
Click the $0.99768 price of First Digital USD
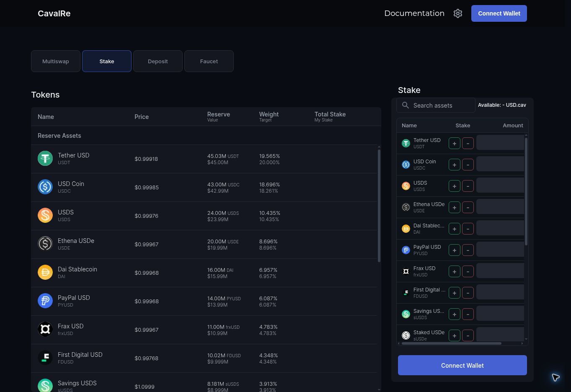(146, 358)
